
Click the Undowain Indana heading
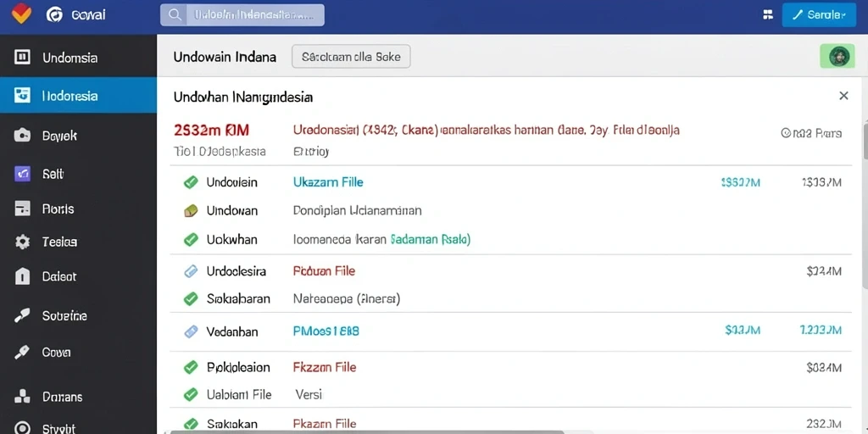(225, 57)
